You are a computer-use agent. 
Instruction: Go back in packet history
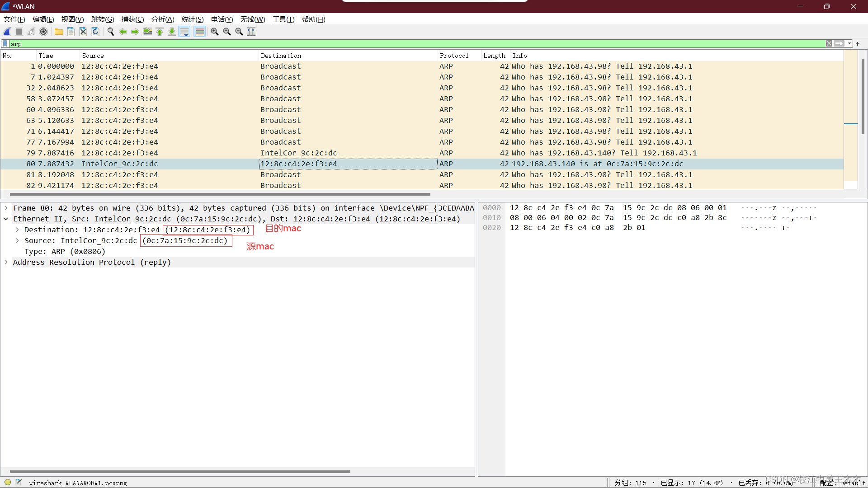point(123,32)
